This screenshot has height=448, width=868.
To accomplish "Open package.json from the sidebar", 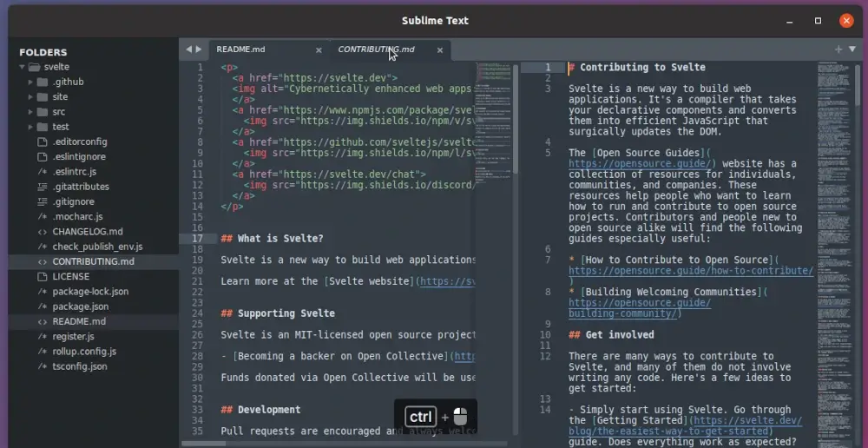I will (x=80, y=306).
